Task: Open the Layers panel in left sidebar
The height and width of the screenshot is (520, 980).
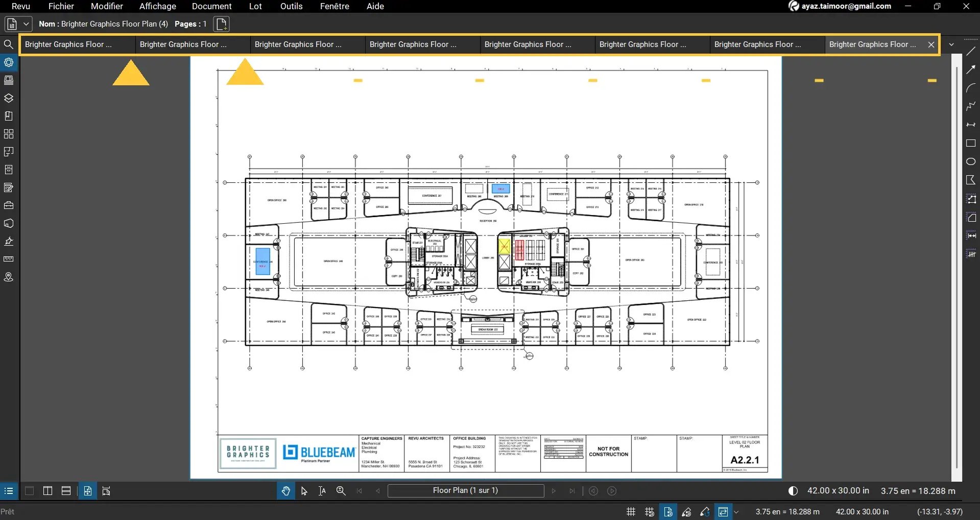Action: point(9,98)
